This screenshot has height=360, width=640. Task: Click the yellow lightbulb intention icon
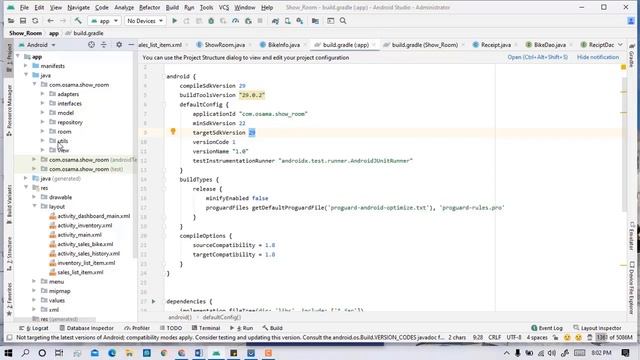tap(173, 131)
